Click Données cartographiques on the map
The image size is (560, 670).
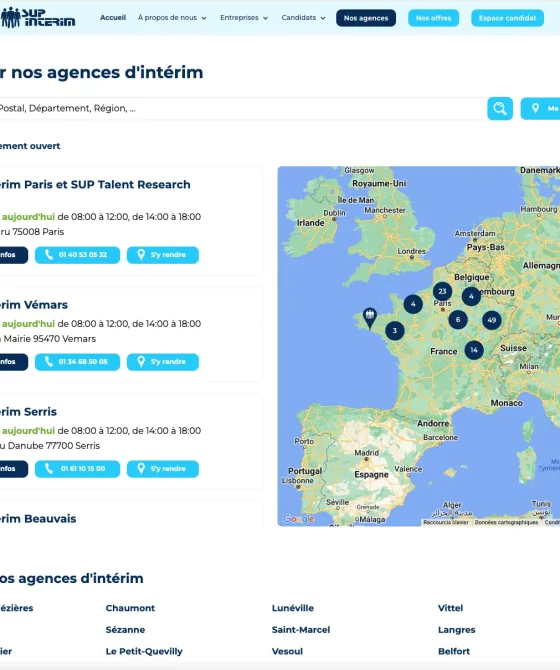(506, 522)
